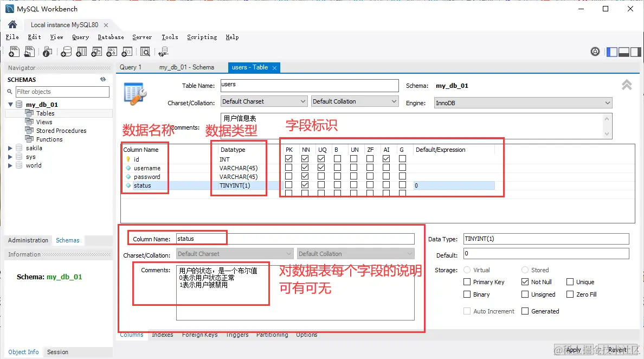This screenshot has height=359, width=644.
Task: Open the Foreign Keys tab
Action: (x=199, y=335)
